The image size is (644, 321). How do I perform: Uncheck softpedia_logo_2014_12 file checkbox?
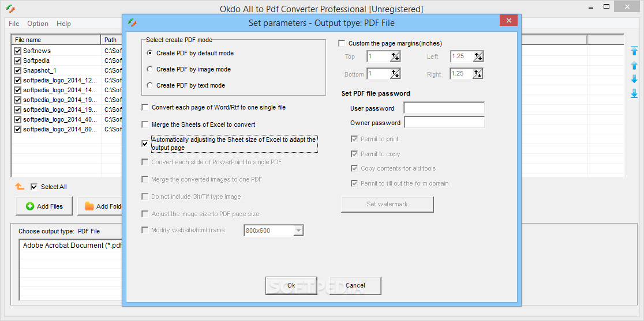point(18,80)
